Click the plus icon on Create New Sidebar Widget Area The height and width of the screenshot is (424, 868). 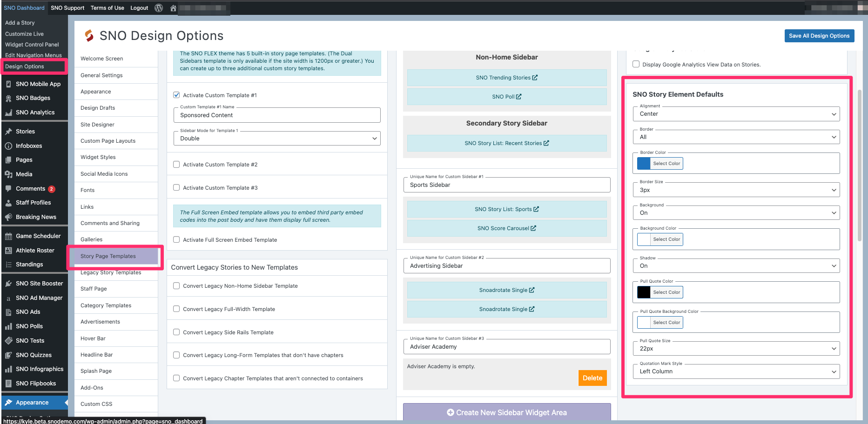450,412
